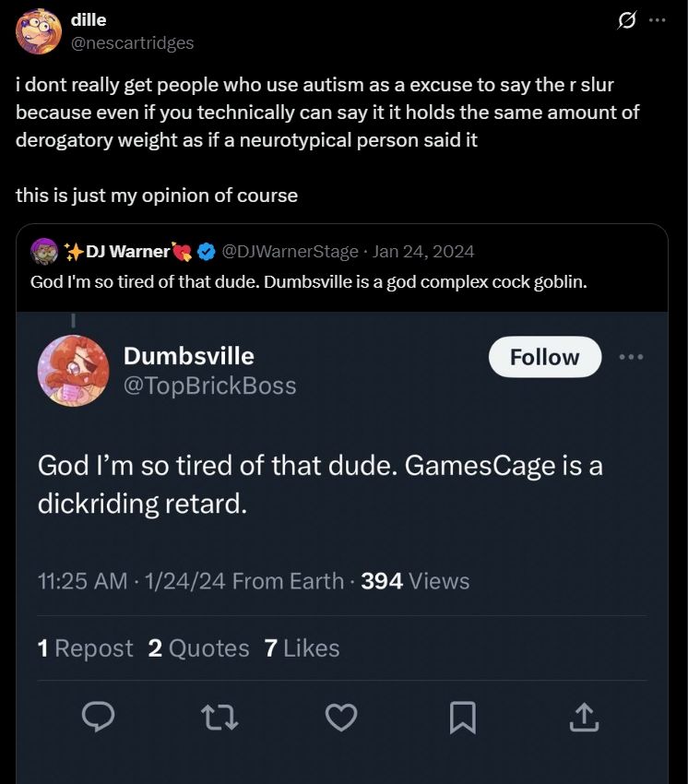View the 1 Repost list
The width and height of the screenshot is (688, 784).
(x=85, y=648)
